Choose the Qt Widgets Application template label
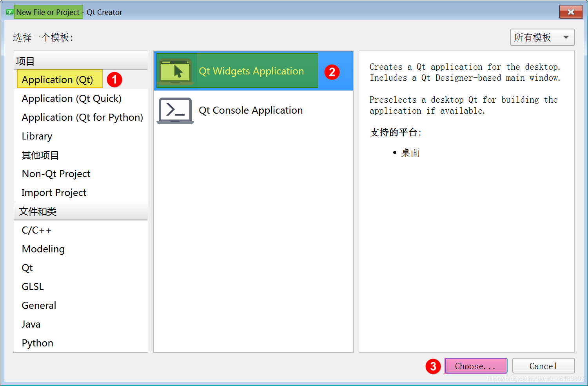 251,71
